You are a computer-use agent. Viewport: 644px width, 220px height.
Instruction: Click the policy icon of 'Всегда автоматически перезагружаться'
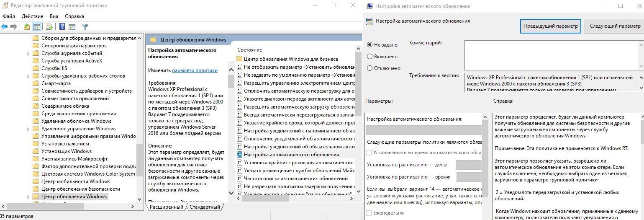coord(239,115)
